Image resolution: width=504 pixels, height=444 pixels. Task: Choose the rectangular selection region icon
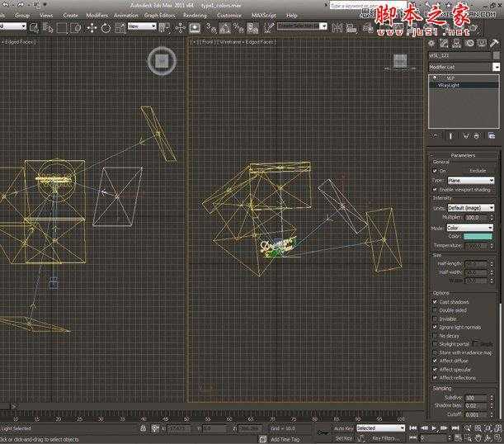click(x=61, y=28)
